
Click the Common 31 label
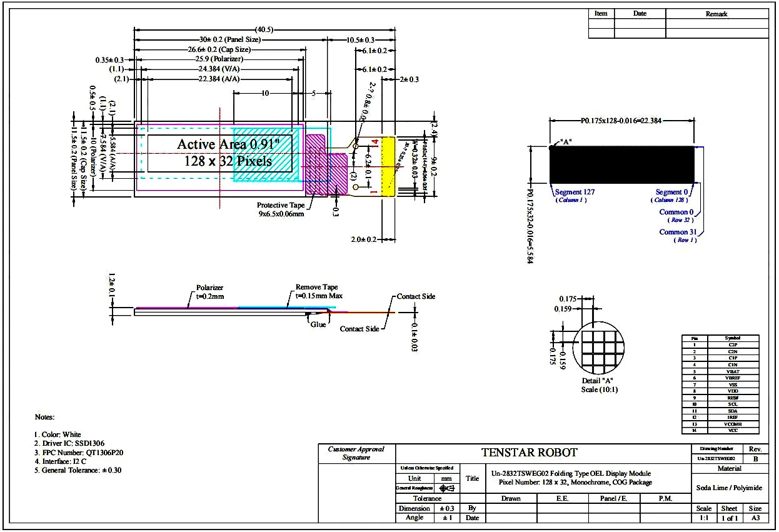click(677, 232)
